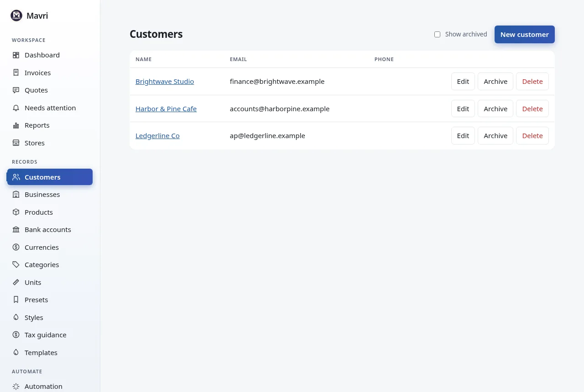Archive the Brightwave Studio customer
This screenshot has height=392, width=584.
click(495, 82)
